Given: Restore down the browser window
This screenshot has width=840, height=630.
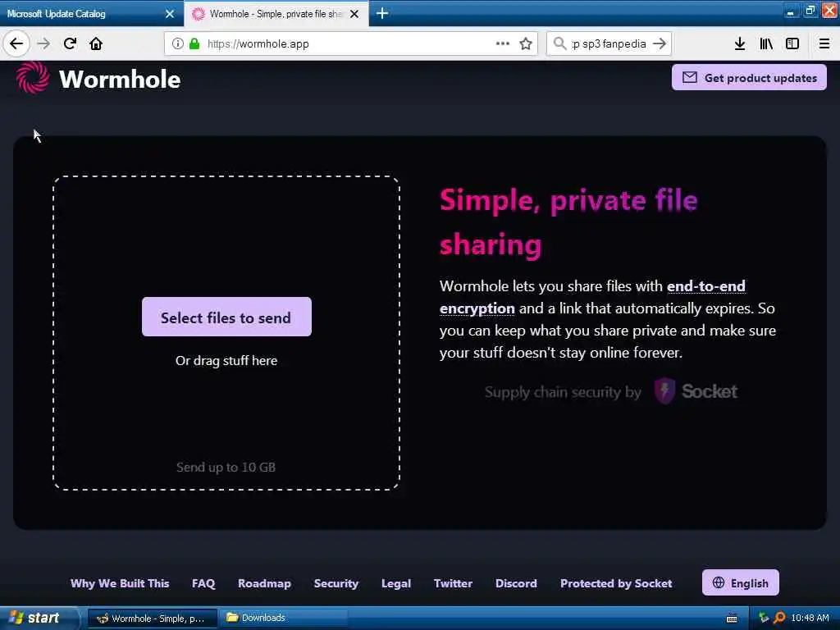Looking at the screenshot, I should (810, 11).
